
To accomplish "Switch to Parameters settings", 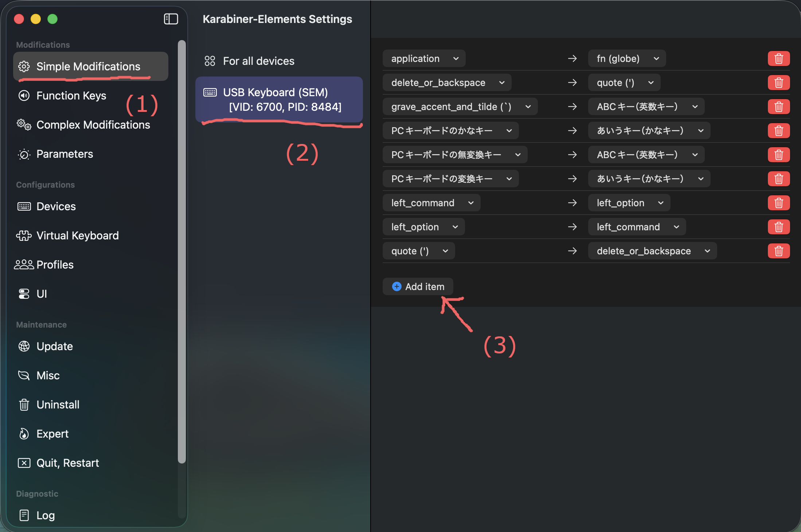I will tap(91, 154).
